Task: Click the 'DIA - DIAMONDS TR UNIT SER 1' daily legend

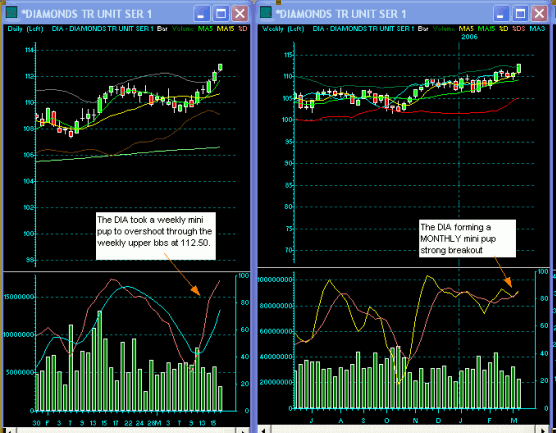Action: tap(102, 29)
